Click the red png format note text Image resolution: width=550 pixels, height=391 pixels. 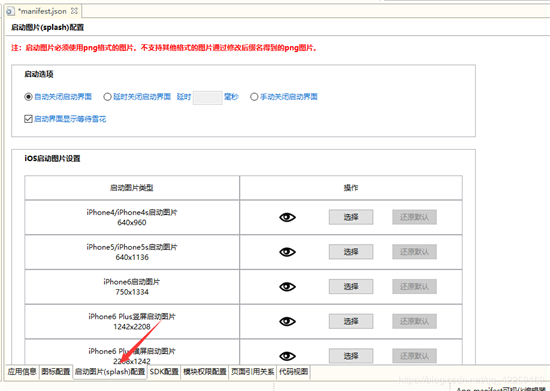point(164,48)
